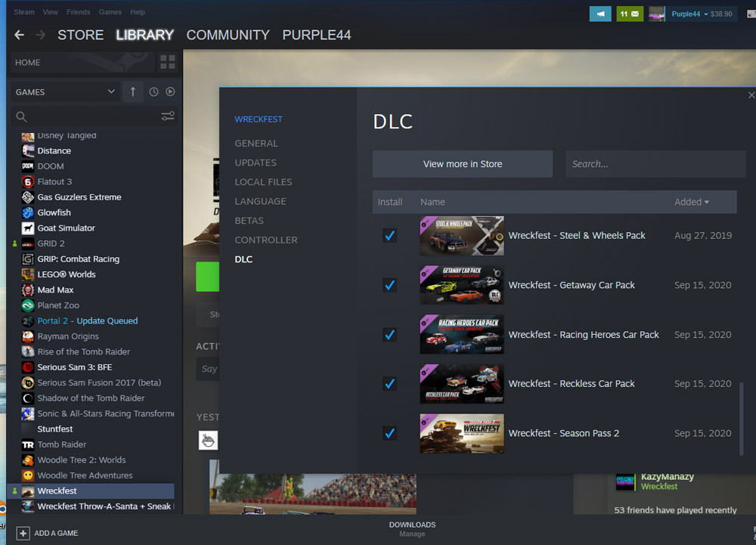Open the Betas properties tab
756x545 pixels.
tap(249, 220)
